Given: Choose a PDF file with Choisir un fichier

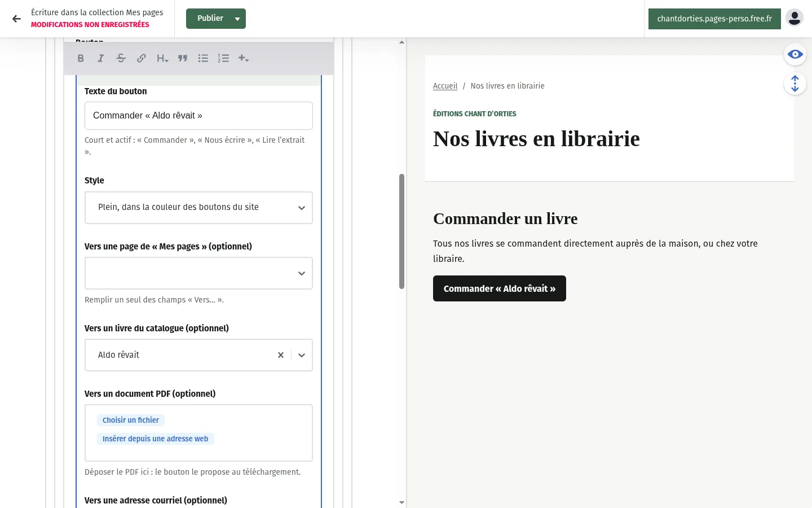Looking at the screenshot, I should 131,420.
